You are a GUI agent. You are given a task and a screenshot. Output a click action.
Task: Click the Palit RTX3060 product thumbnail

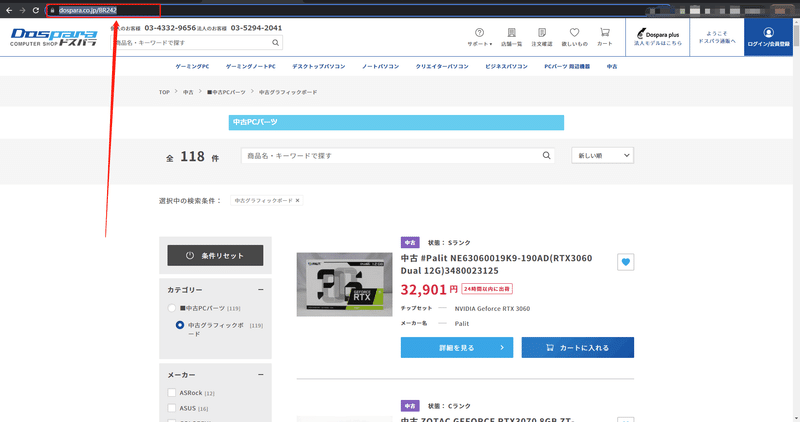pos(344,284)
